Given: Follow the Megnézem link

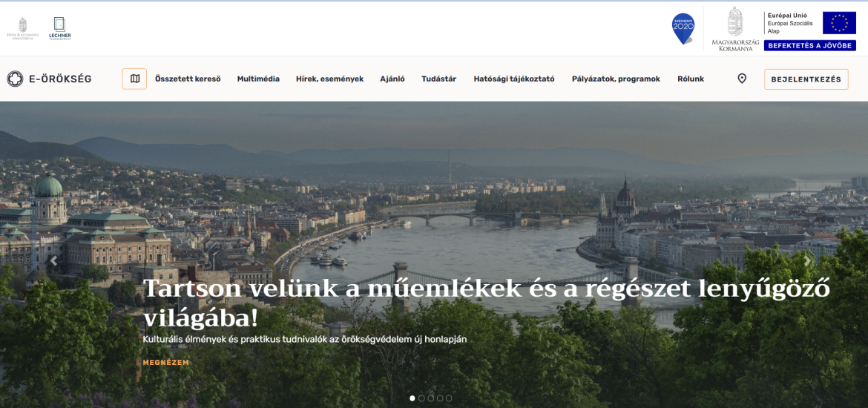Looking at the screenshot, I should [x=165, y=363].
